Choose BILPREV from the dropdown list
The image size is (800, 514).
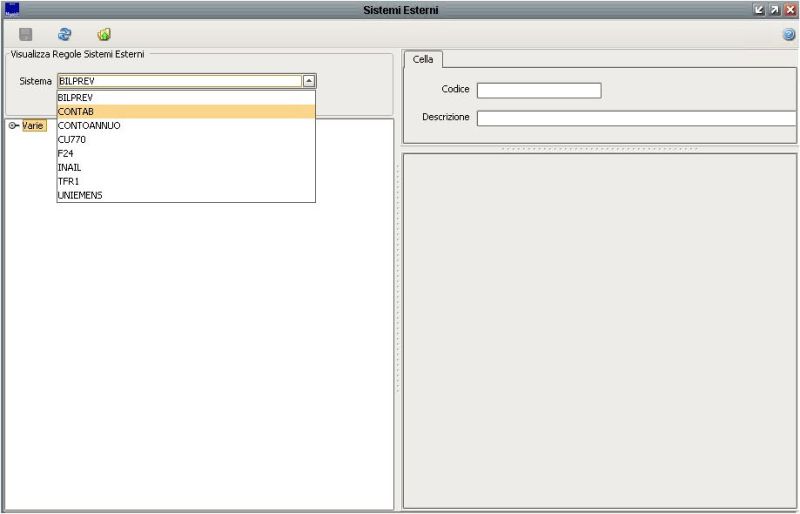[76, 97]
